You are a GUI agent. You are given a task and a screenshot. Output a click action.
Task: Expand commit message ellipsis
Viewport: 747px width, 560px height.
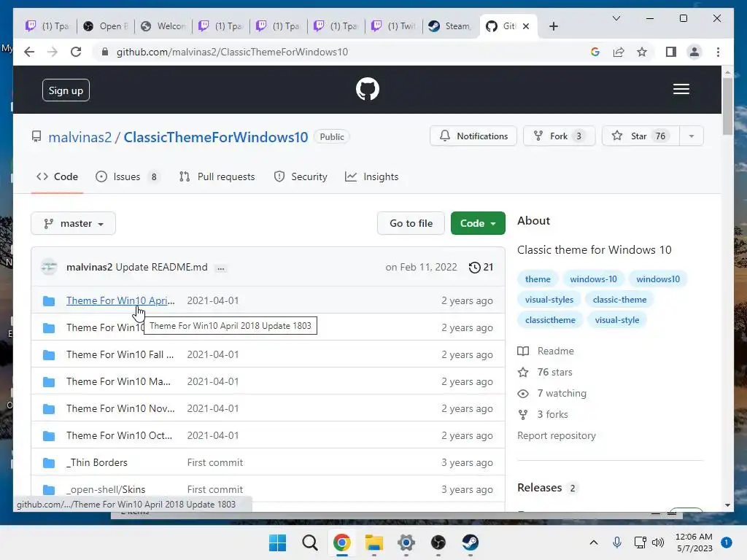pyautogui.click(x=220, y=268)
